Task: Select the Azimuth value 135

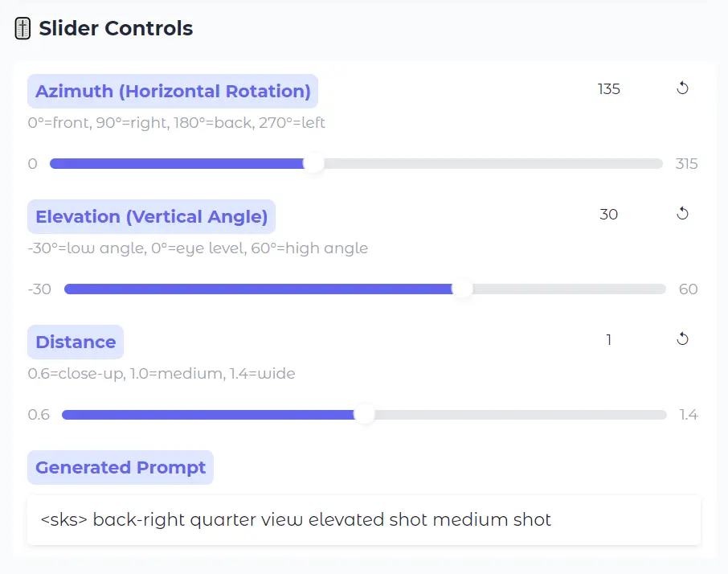Action: tap(609, 89)
